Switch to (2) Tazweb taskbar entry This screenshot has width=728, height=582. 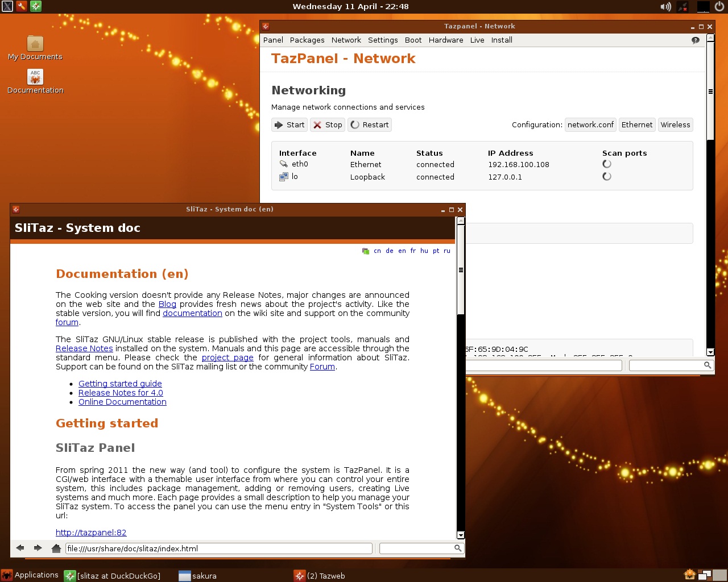(x=320, y=576)
